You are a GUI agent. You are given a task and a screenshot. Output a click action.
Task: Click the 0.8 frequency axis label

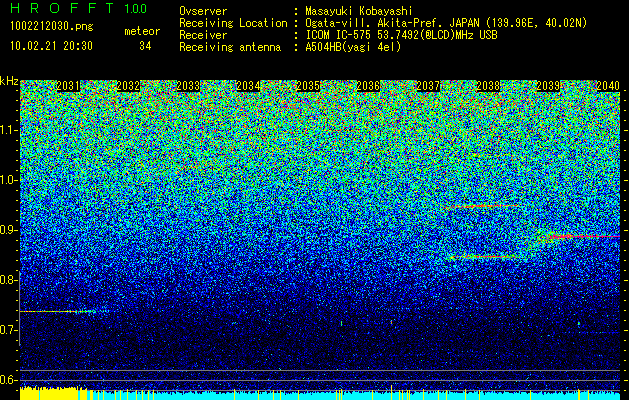8,280
